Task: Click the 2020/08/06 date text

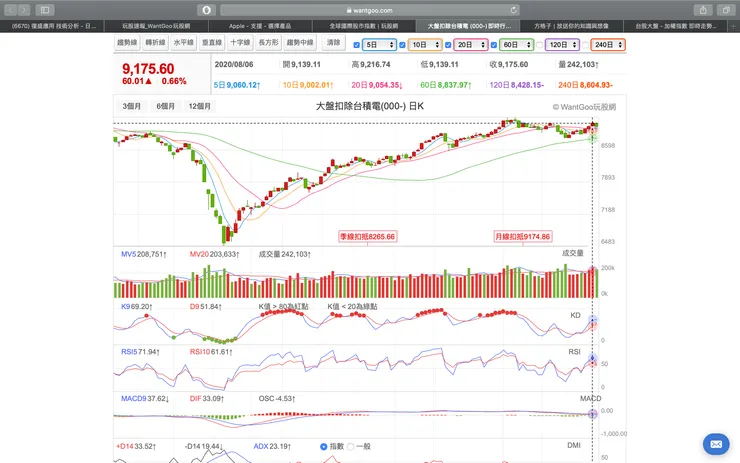Action: pos(234,65)
